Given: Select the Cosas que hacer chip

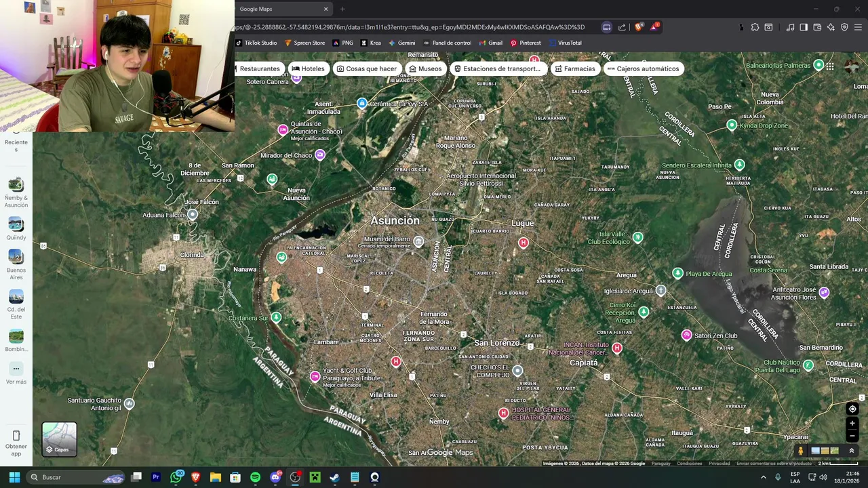Looking at the screenshot, I should click(366, 68).
